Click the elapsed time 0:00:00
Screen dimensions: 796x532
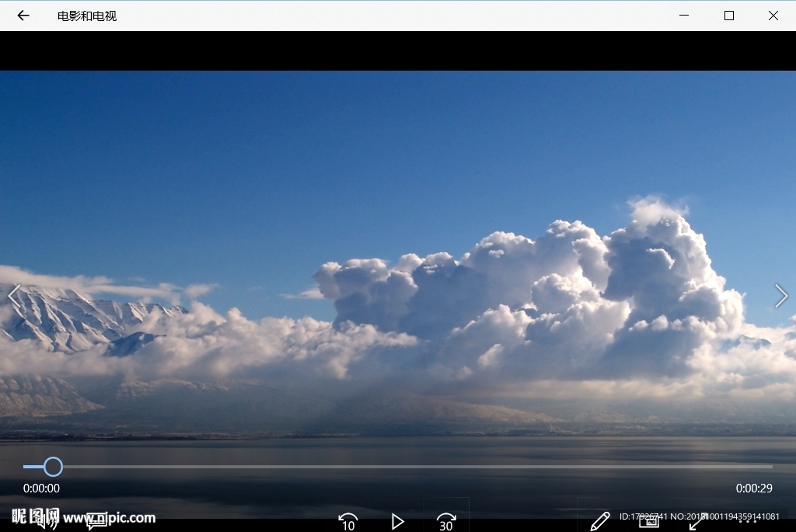click(41, 489)
